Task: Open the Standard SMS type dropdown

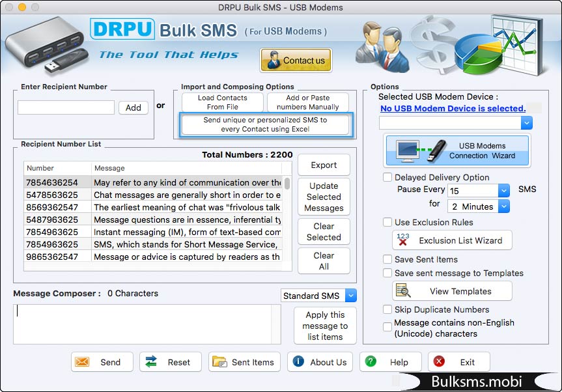Action: pos(351,296)
